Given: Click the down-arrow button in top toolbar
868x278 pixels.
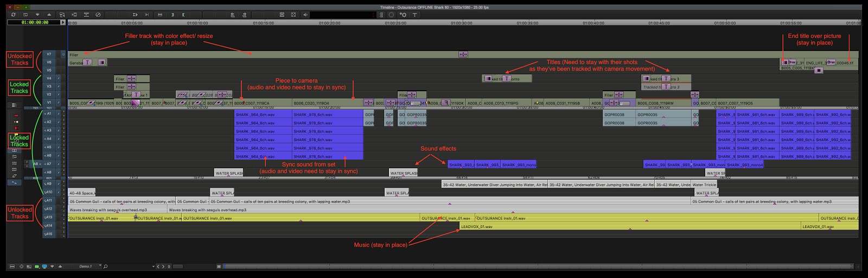Looking at the screenshot, I should [37, 15].
